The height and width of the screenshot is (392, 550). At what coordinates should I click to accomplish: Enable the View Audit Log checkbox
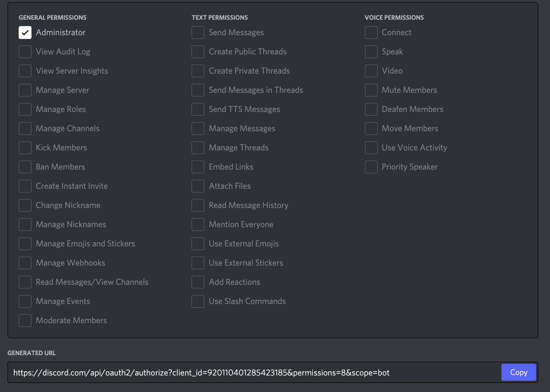coord(25,52)
